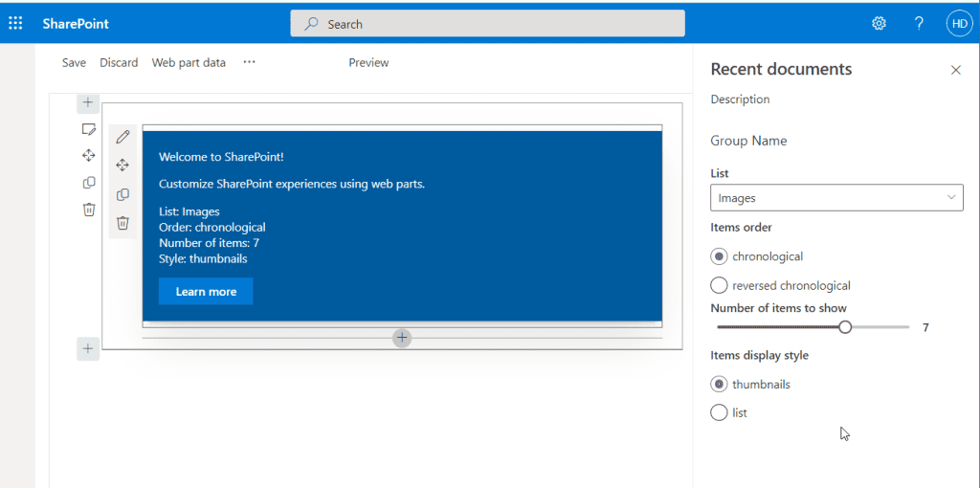Click the SharePoint title link
The image size is (980, 488).
pos(76,24)
